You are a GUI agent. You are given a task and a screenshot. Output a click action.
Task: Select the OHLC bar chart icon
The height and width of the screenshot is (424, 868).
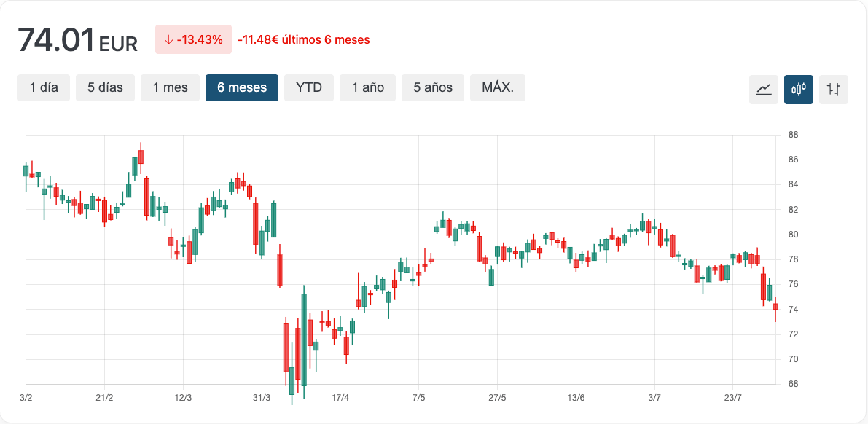click(834, 90)
